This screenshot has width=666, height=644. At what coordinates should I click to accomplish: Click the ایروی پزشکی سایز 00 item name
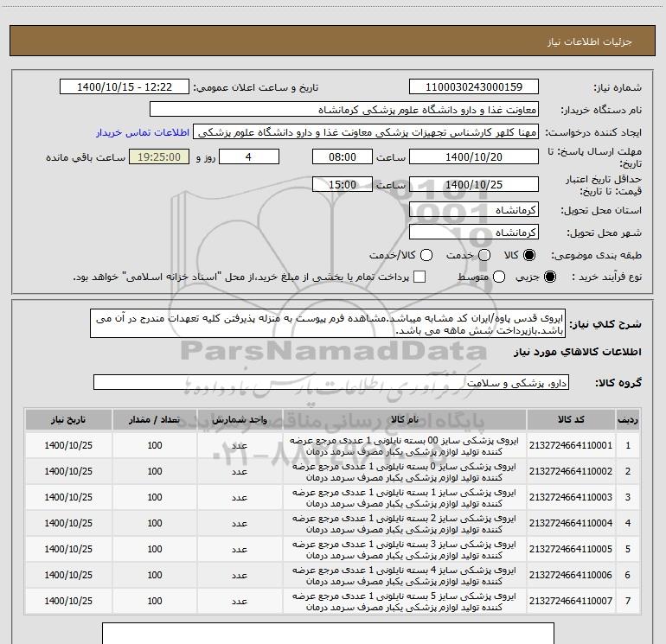pyautogui.click(x=404, y=446)
